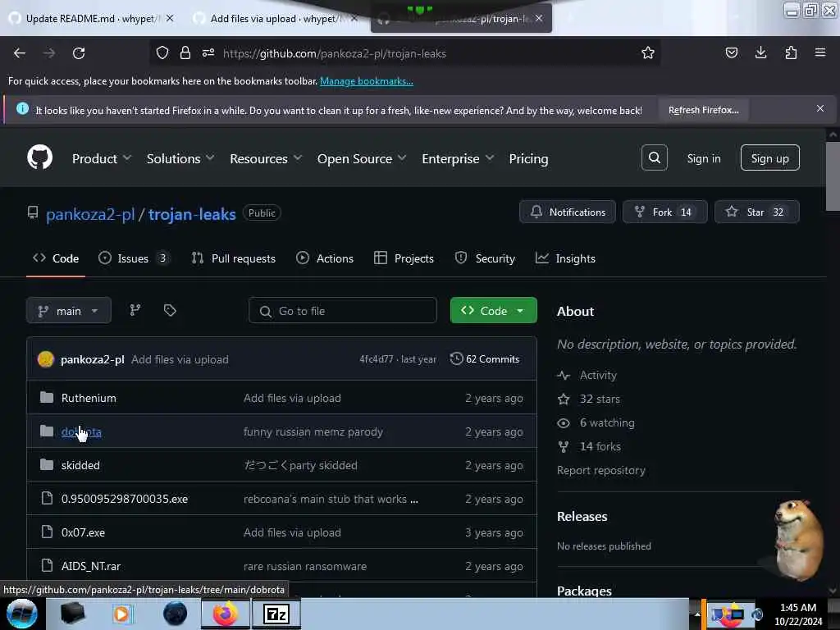Expand the Open Source menu
Viewport: 840px width, 630px height.
[x=362, y=158]
